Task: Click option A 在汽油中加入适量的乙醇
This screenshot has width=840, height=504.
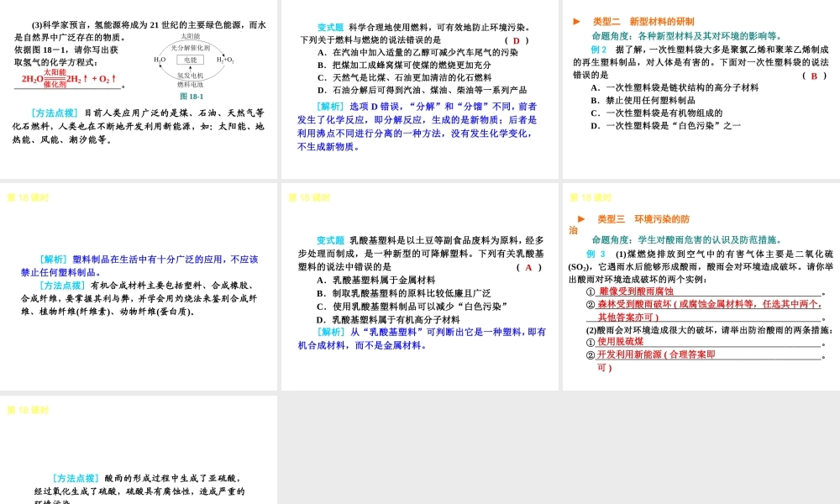Action: point(417,52)
